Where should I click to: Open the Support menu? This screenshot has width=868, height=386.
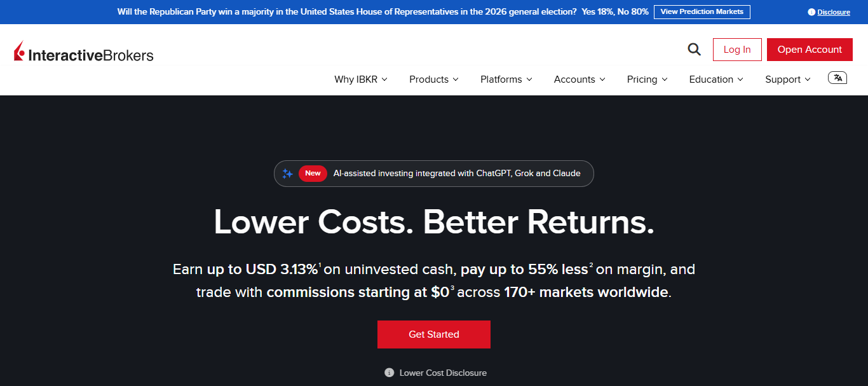tap(788, 79)
